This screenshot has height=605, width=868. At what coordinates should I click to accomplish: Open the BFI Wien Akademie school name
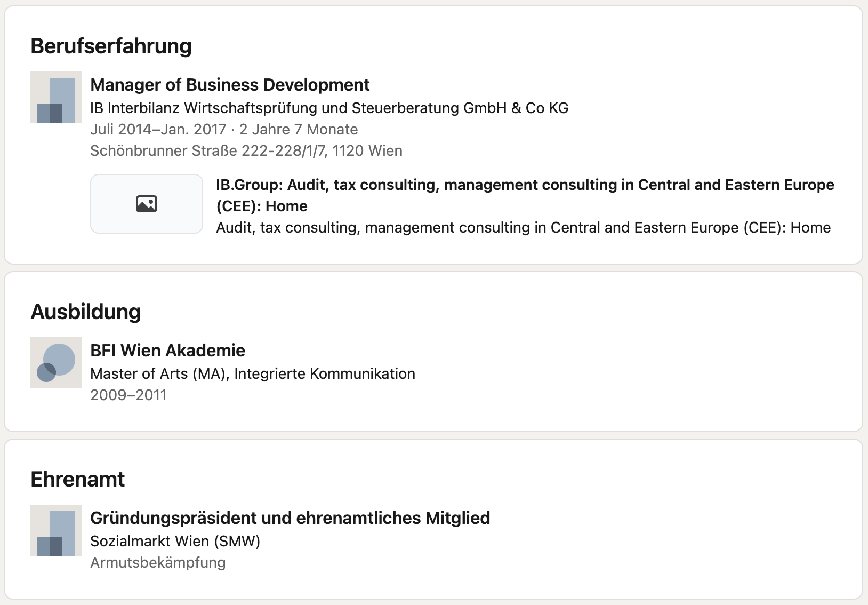coord(167,351)
